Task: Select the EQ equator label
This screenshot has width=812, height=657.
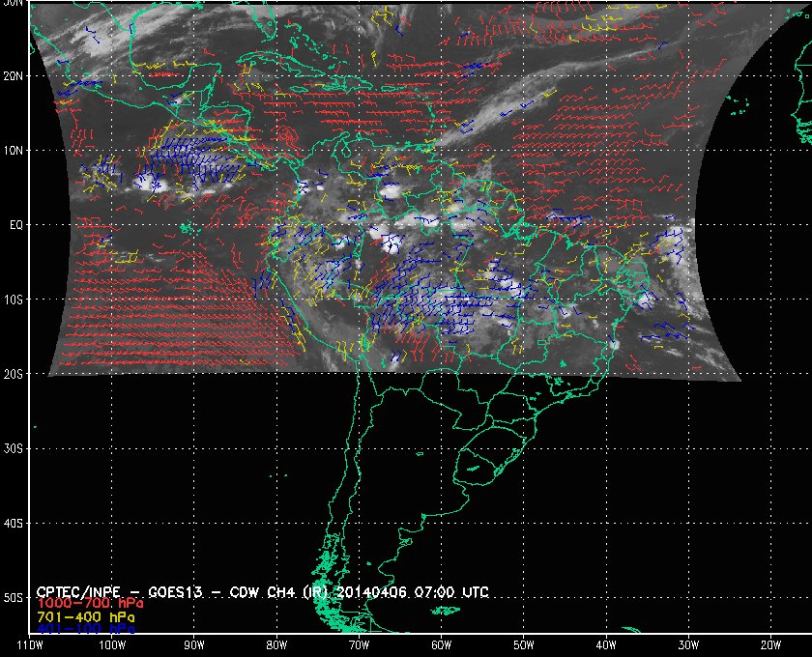Action: (x=16, y=225)
